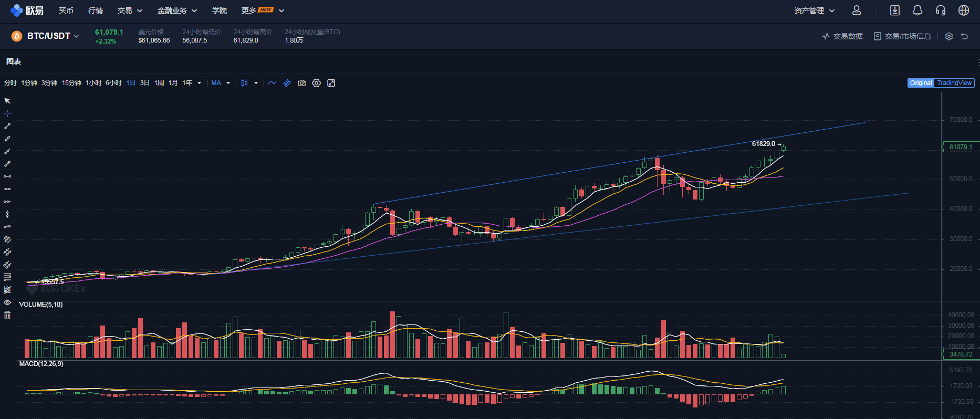Open the 行情 menu item
The width and height of the screenshot is (980, 419).
point(96,11)
